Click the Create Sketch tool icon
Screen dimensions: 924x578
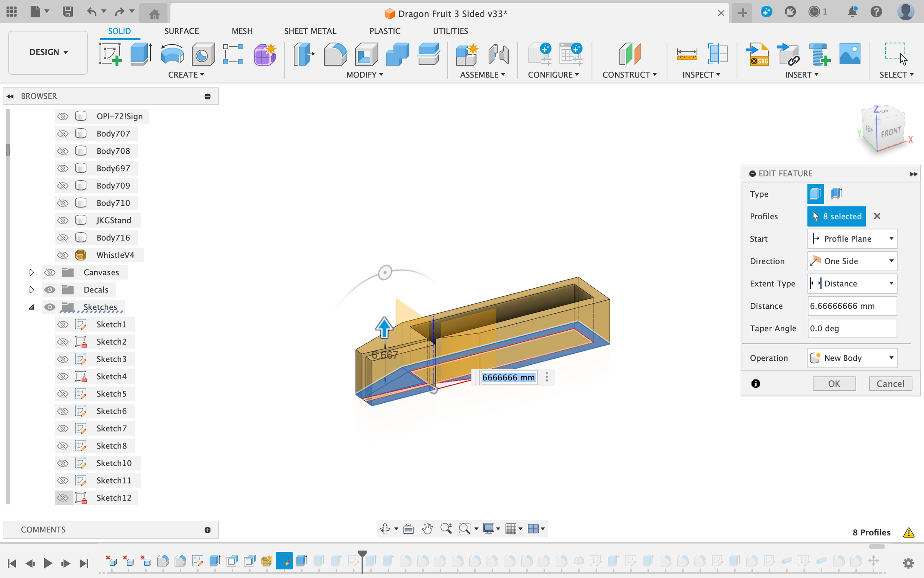(x=110, y=54)
